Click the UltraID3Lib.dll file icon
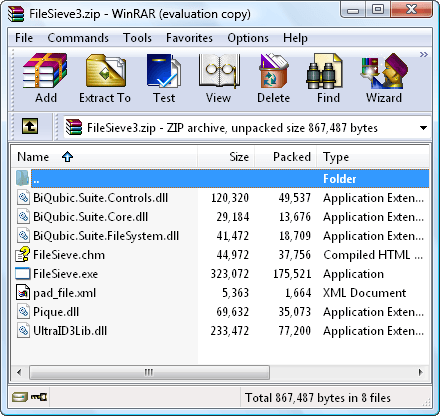 point(23,331)
